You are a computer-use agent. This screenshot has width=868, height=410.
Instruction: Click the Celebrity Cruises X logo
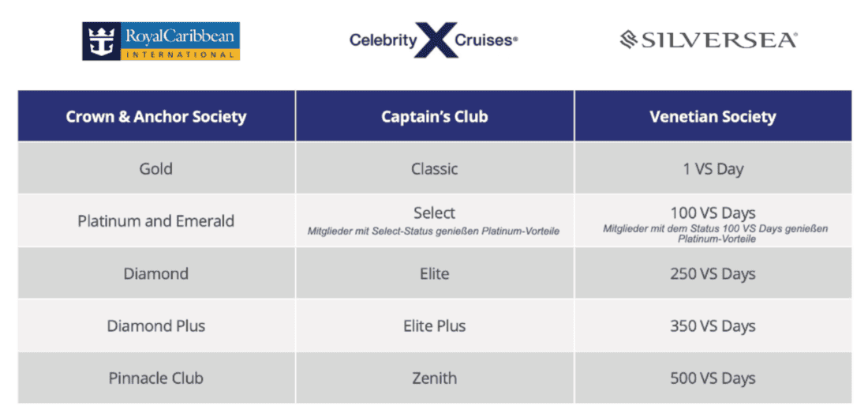pyautogui.click(x=434, y=40)
